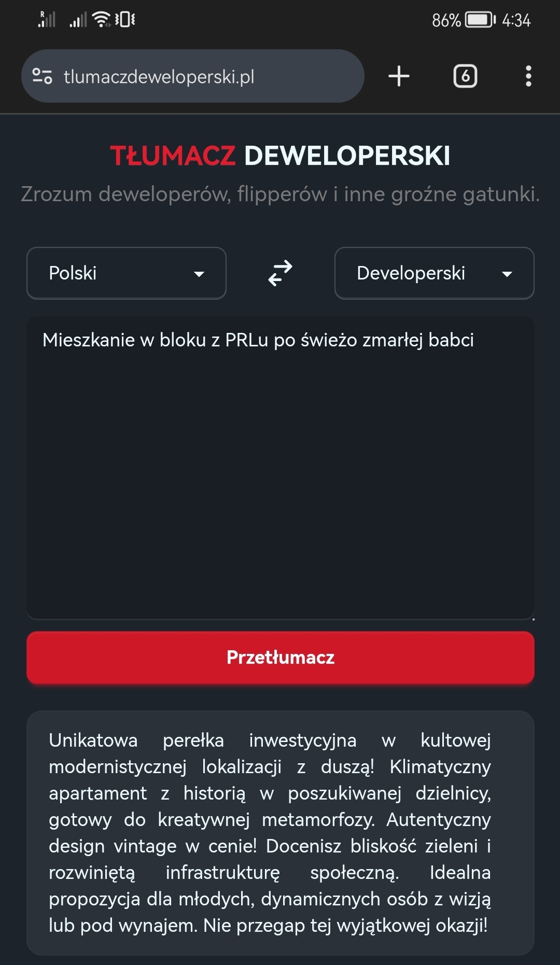Swap source and target languages
The height and width of the screenshot is (965, 560).
280,273
